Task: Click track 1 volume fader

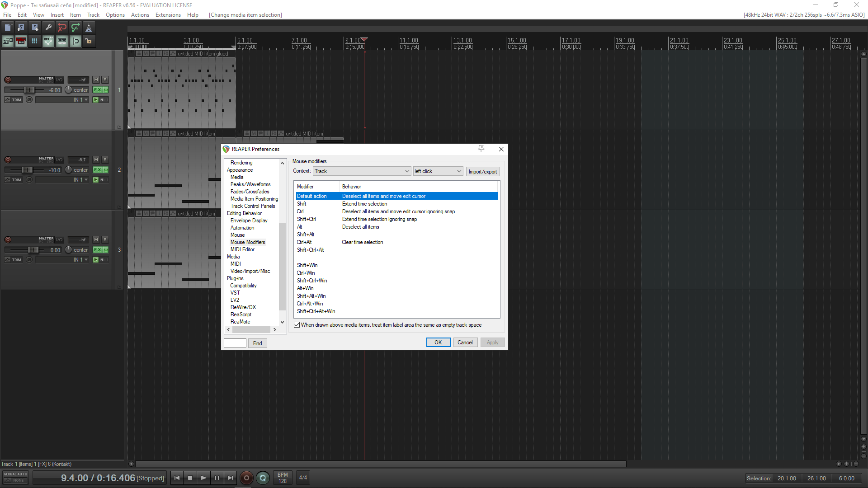Action: pyautogui.click(x=28, y=90)
